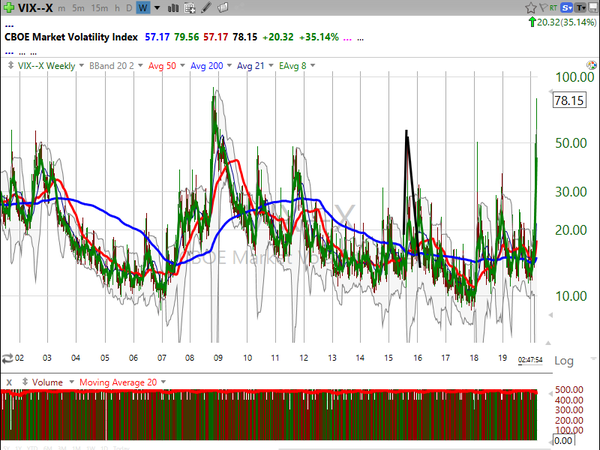Click the bar-chart style icon
The width and height of the screenshot is (600, 450).
(173, 8)
